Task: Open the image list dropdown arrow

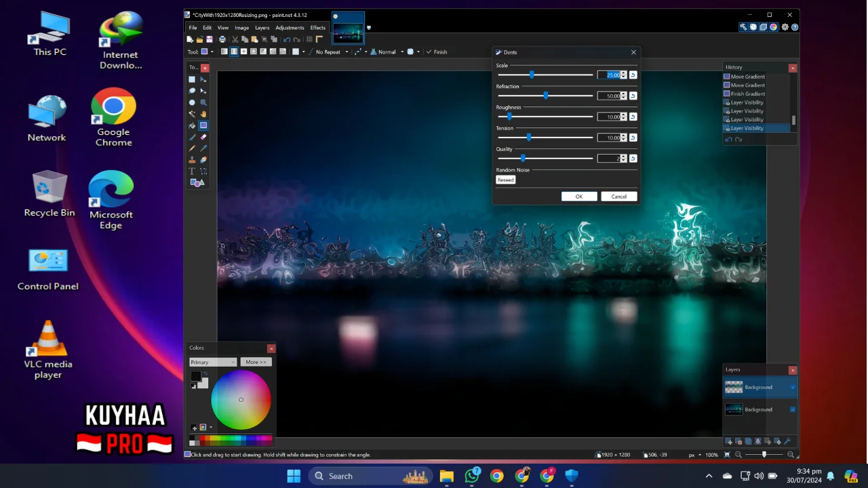Action: click(x=369, y=28)
